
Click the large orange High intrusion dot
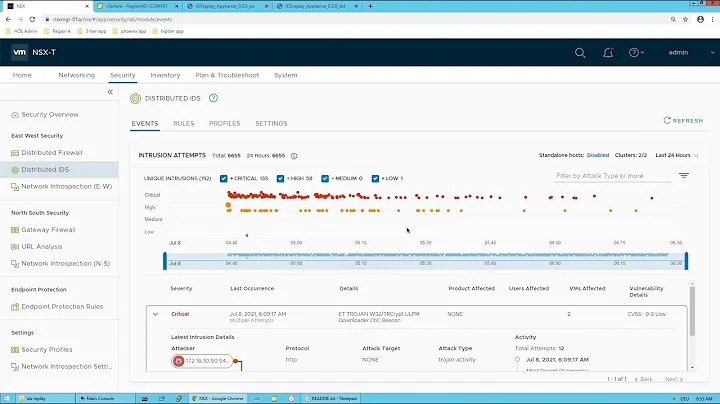tap(228, 205)
